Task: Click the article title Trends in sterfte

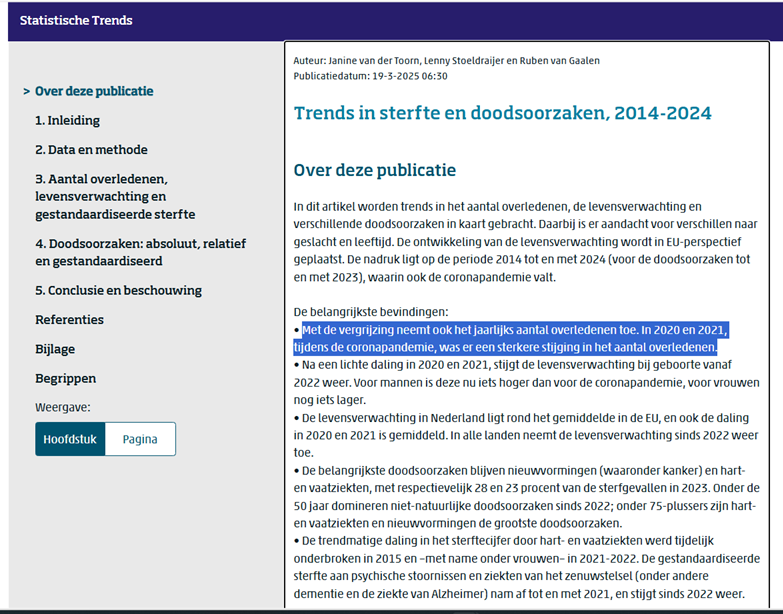Action: [502, 113]
